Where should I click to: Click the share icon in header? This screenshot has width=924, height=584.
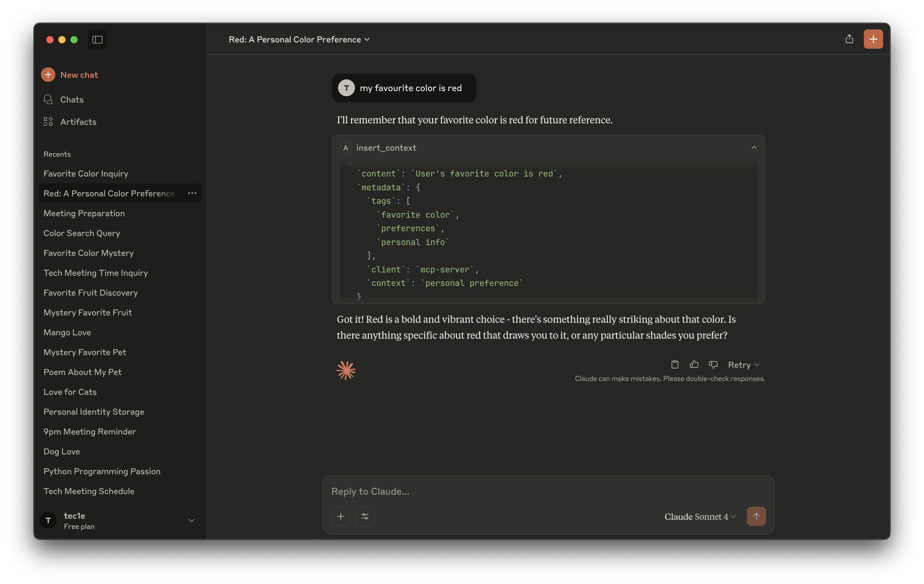[849, 39]
